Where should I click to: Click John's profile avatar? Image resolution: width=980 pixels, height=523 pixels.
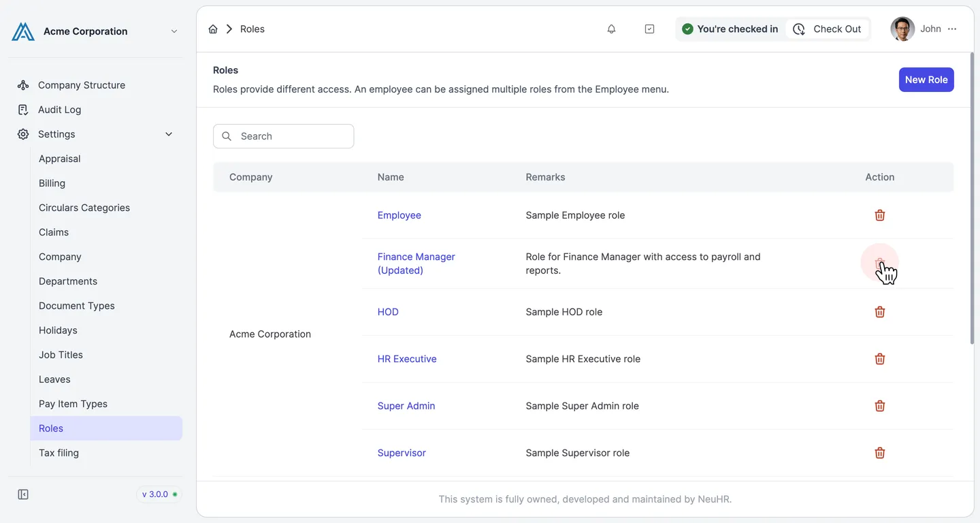coord(902,29)
